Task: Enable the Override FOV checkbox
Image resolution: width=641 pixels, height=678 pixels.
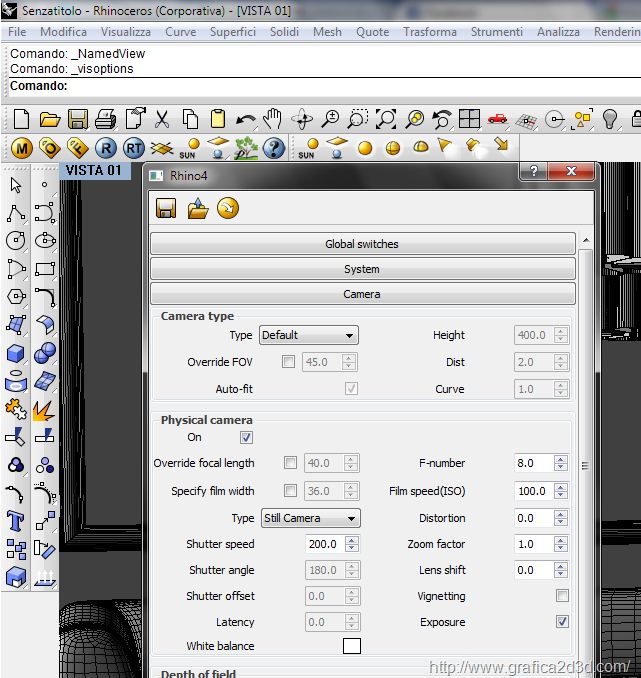Action: pos(288,361)
